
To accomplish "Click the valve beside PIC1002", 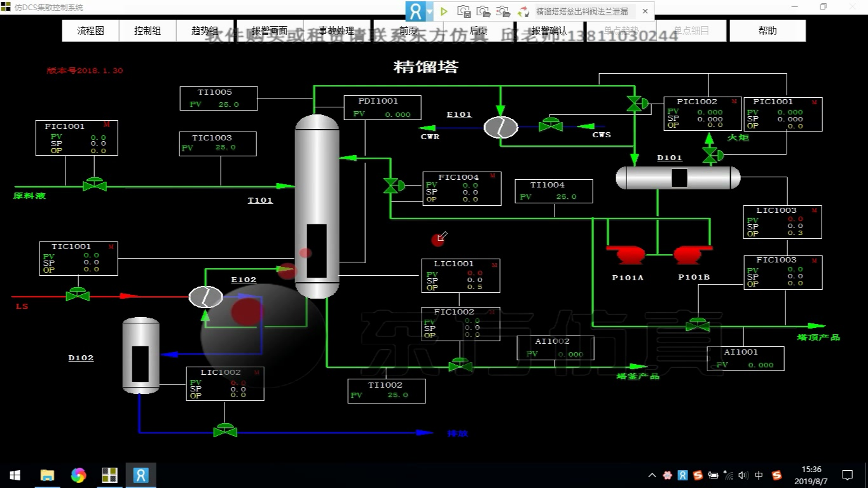I will point(637,104).
